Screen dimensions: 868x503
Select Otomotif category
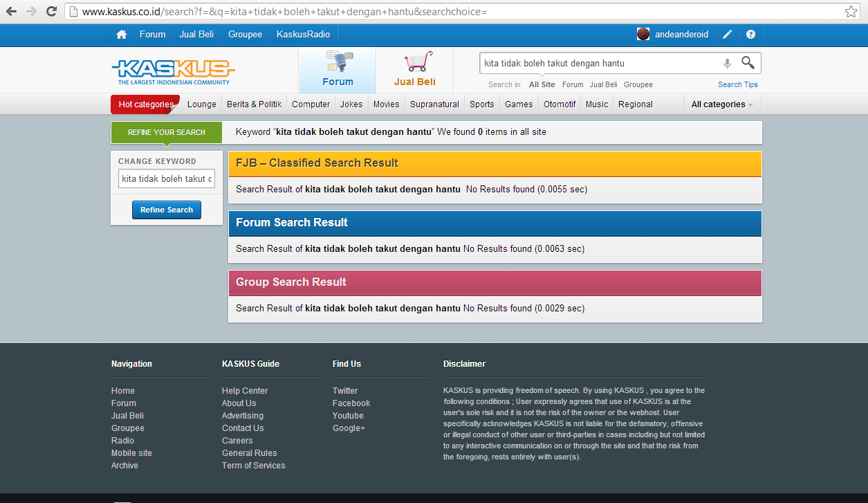(560, 104)
